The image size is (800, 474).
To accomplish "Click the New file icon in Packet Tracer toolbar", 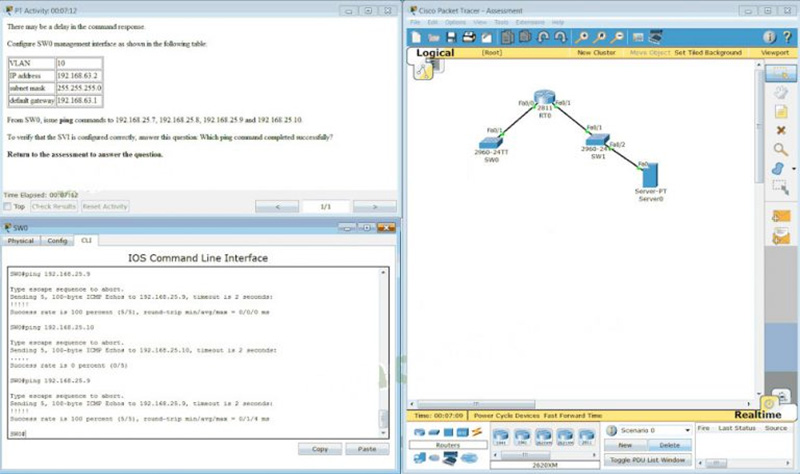I will (416, 37).
